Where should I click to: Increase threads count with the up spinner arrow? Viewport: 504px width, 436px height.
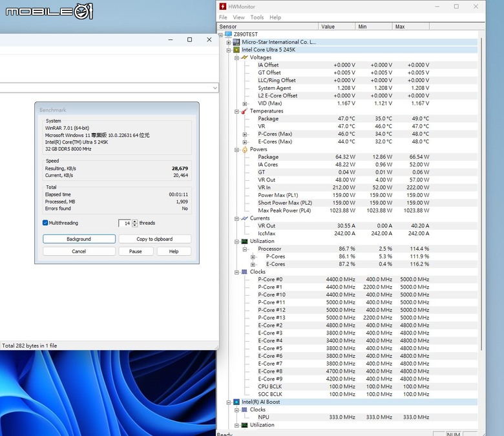click(135, 221)
